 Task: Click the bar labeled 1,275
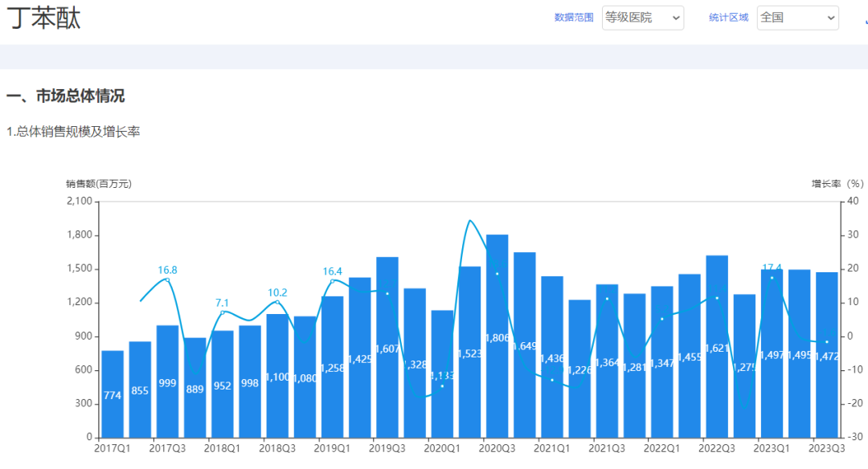click(744, 366)
